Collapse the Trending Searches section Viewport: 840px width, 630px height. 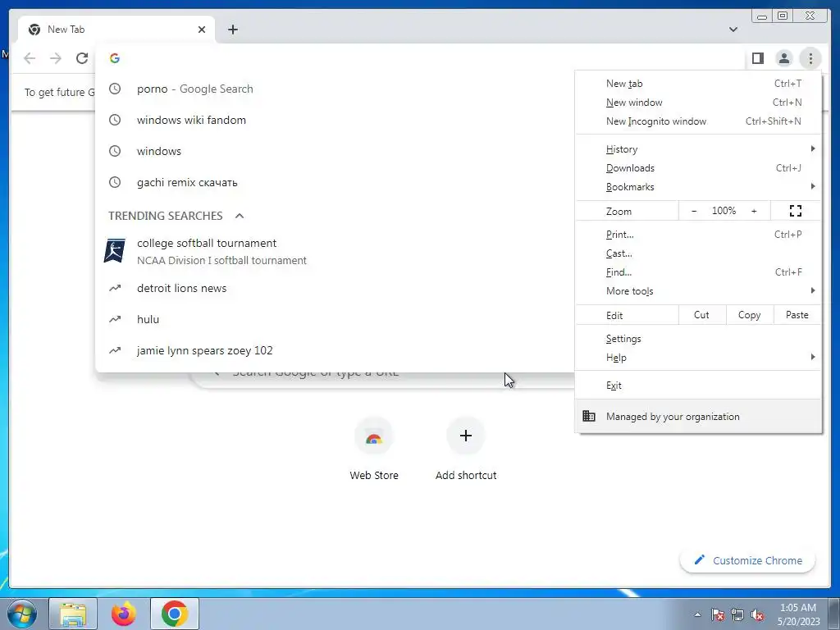click(x=240, y=216)
